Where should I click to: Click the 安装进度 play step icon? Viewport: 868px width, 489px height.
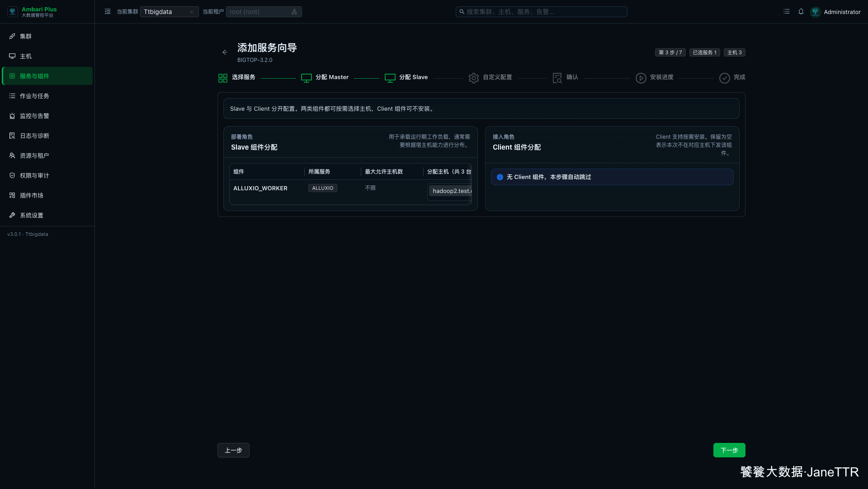[641, 78]
